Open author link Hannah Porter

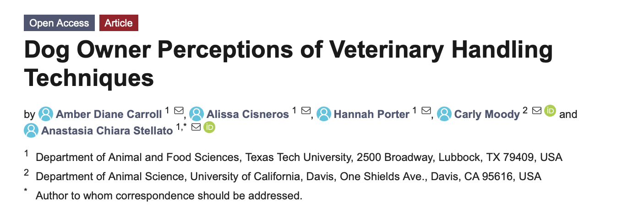371,114
